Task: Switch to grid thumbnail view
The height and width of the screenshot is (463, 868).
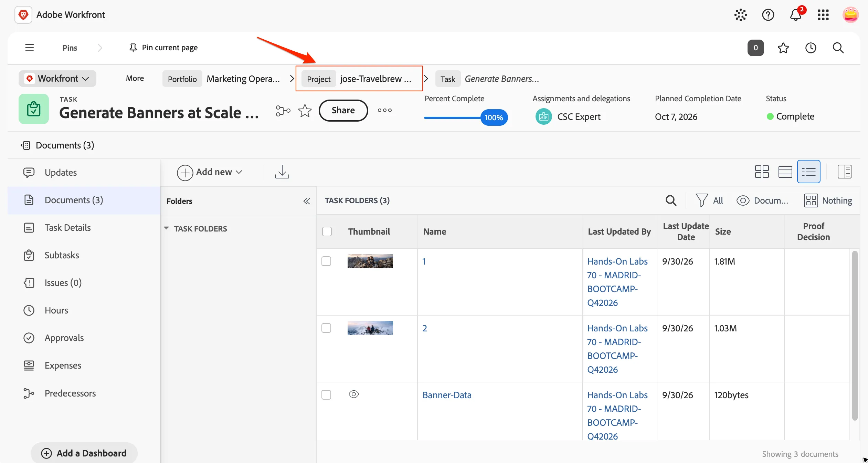Action: (x=762, y=172)
